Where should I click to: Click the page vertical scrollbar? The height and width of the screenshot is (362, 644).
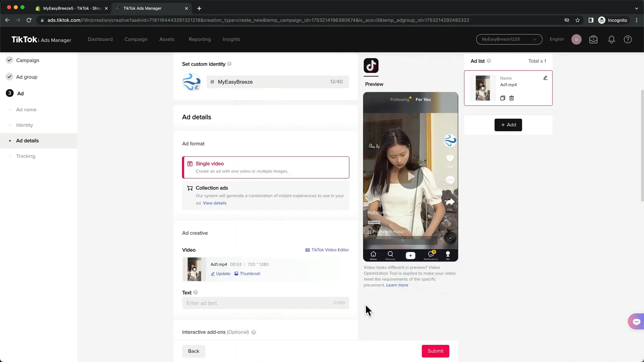click(642, 146)
